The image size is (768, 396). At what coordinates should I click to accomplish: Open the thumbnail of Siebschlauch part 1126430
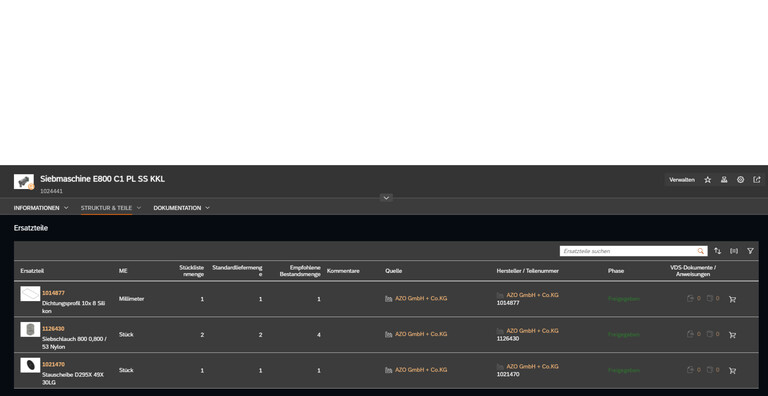30,329
